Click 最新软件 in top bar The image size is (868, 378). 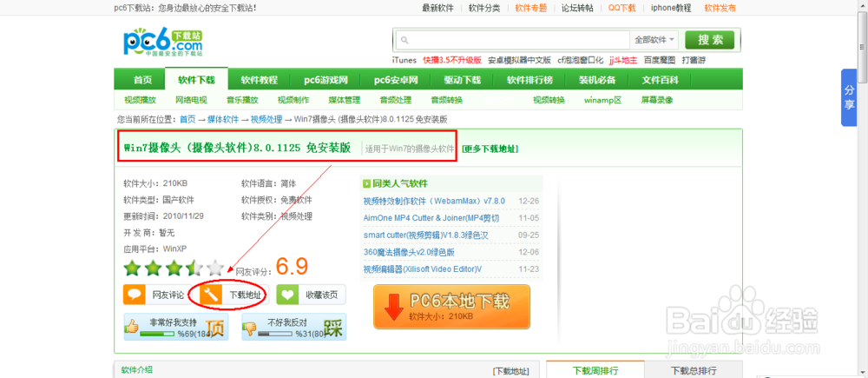437,8
